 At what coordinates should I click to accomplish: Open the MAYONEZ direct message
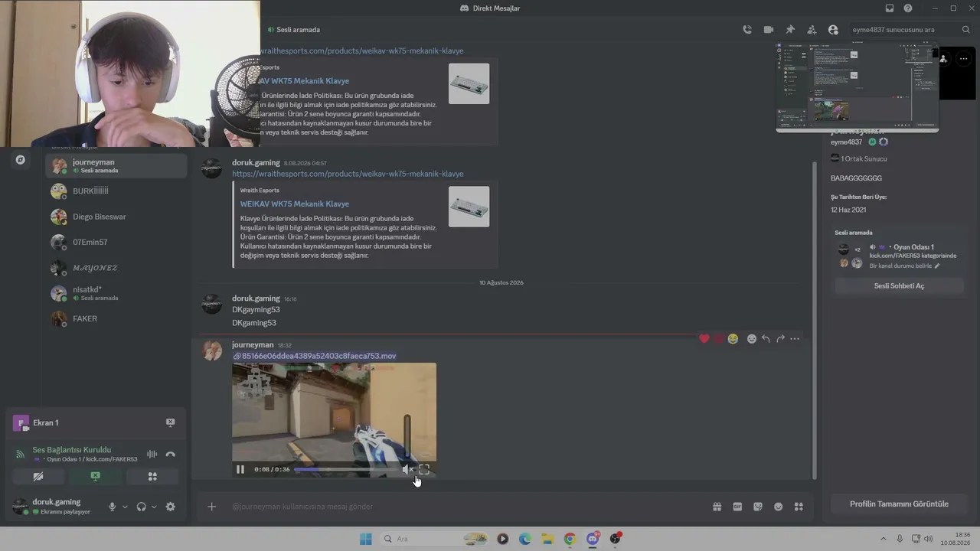(x=116, y=268)
